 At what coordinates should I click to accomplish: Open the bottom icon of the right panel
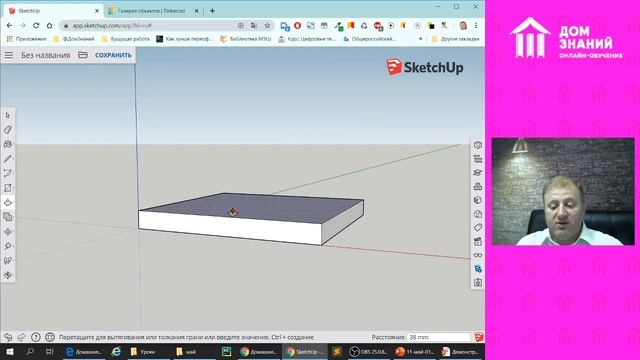coord(478,282)
